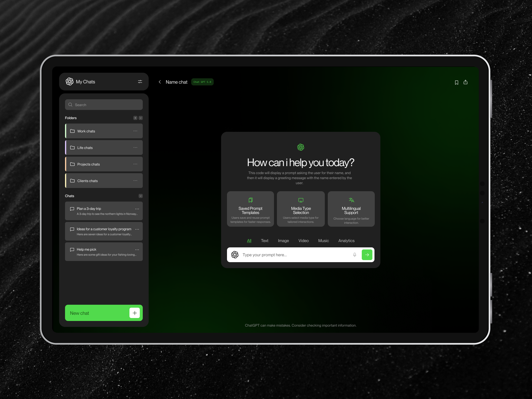Click the ChatGPT logo above the greeting
532x399 pixels.
click(300, 147)
